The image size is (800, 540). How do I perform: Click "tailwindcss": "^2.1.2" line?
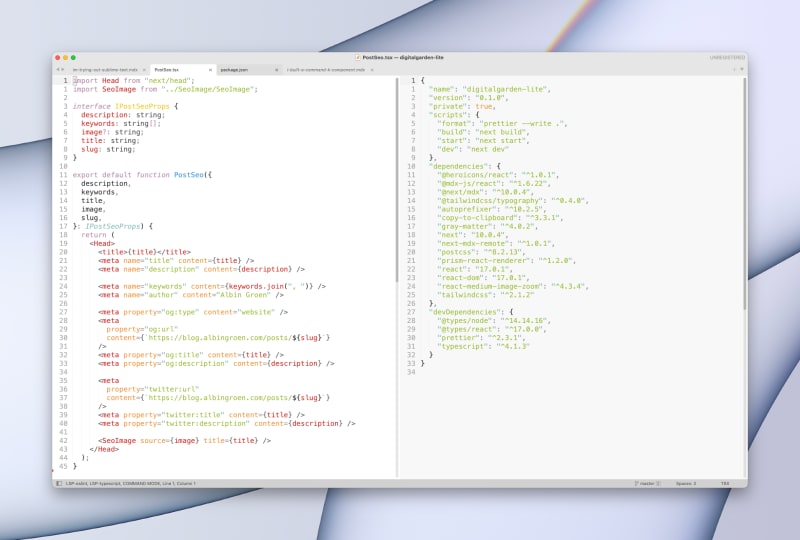tap(486, 295)
